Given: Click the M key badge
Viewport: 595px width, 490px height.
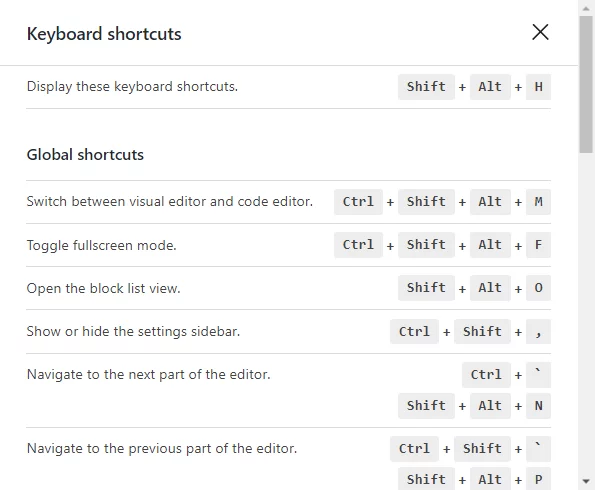Looking at the screenshot, I should [538, 202].
